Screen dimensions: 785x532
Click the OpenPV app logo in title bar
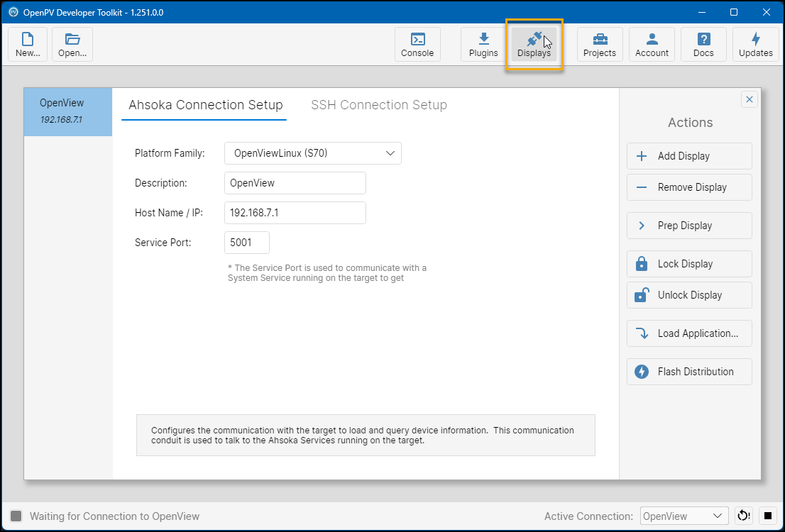(x=13, y=12)
